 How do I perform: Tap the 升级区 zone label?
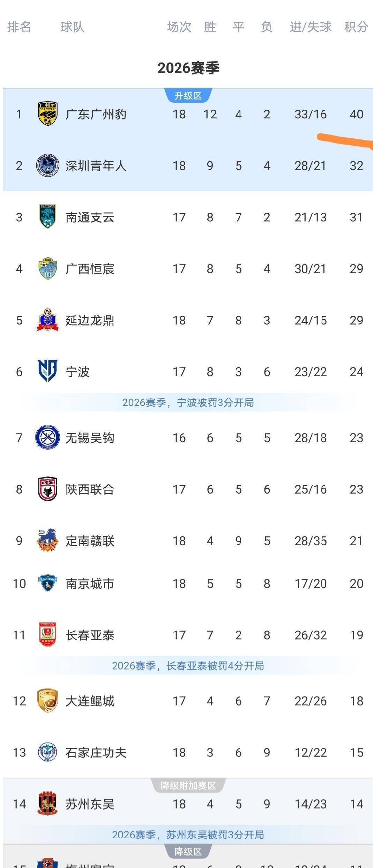coord(188,96)
